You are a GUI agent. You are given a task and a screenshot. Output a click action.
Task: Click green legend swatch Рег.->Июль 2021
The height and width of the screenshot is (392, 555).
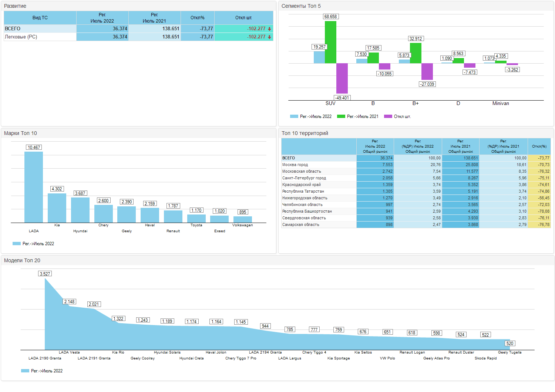click(x=341, y=116)
